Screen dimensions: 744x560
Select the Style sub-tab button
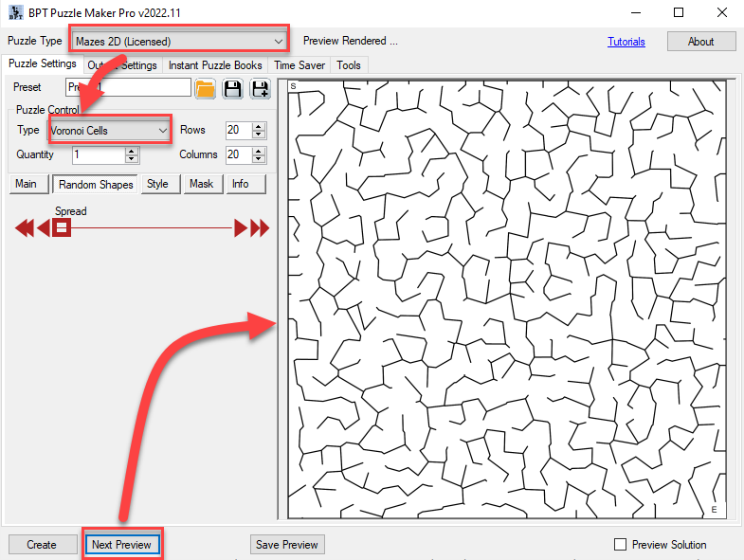[x=157, y=184]
